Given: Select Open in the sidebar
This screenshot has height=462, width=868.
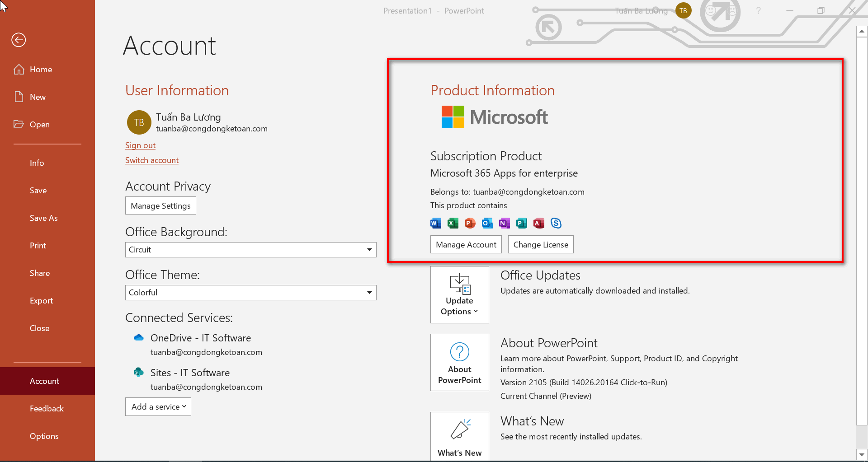Looking at the screenshot, I should (x=47, y=125).
